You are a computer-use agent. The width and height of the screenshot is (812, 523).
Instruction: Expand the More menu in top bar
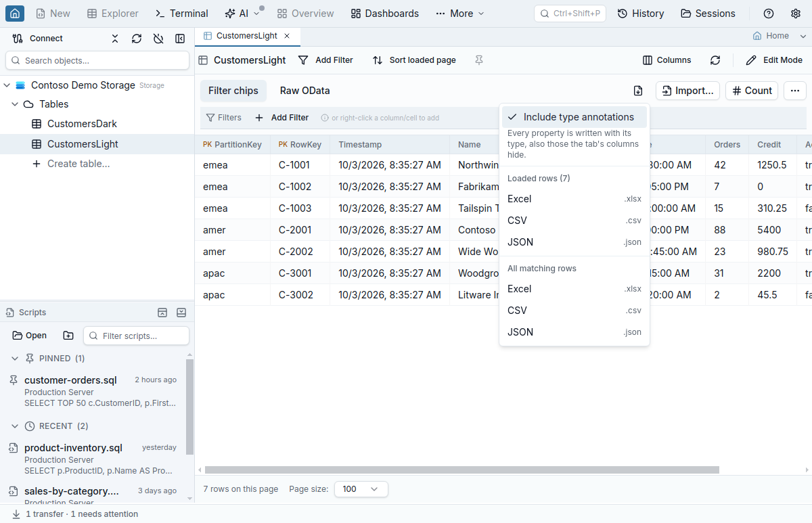[x=460, y=14]
